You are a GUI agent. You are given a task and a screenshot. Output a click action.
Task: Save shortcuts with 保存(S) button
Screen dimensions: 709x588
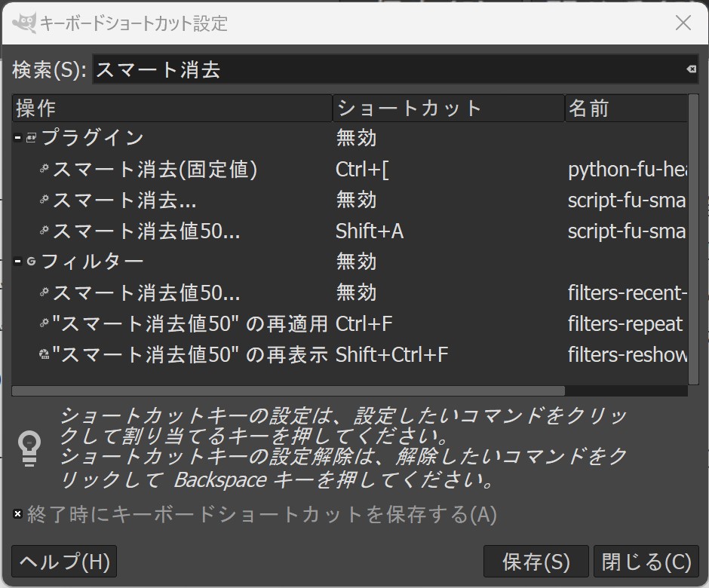click(536, 562)
